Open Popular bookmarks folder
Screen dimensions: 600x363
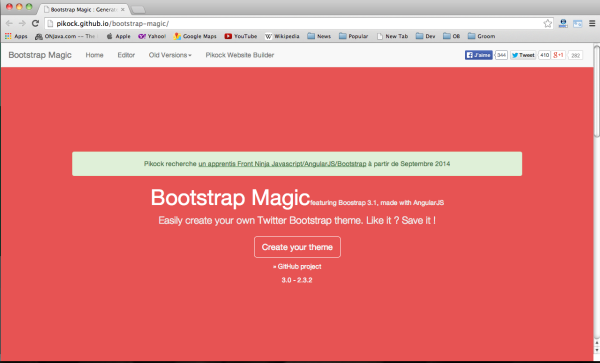click(x=354, y=36)
